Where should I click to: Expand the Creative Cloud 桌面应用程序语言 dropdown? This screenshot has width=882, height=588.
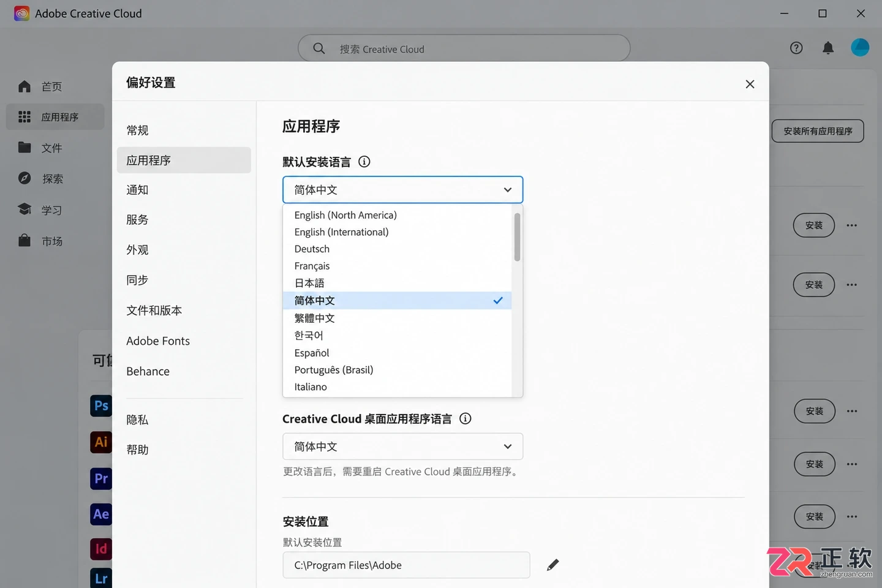(x=402, y=447)
